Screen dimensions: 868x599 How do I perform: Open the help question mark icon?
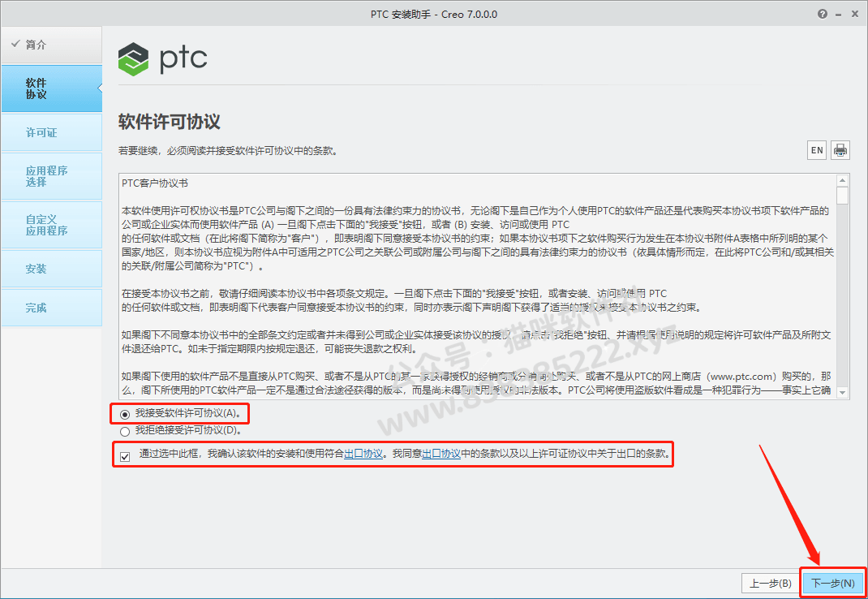(823, 14)
